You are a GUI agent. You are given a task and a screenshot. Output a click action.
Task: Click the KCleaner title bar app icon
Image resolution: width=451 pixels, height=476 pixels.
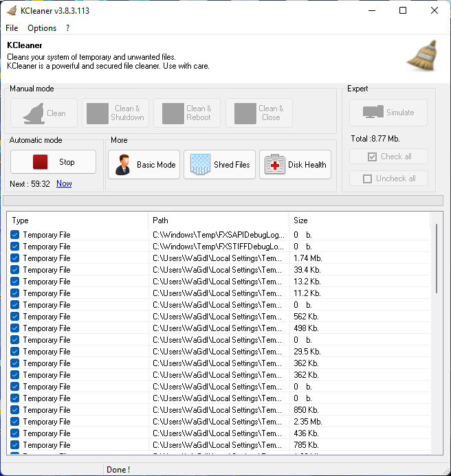[12, 10]
